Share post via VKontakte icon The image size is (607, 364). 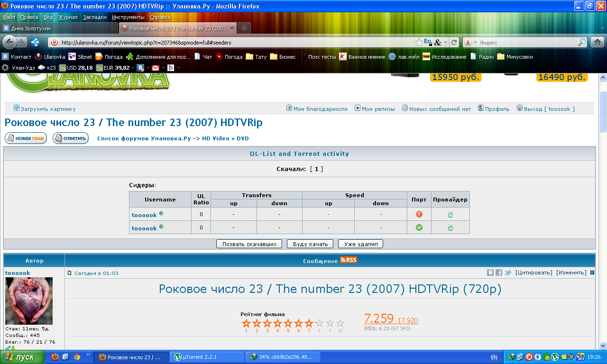pyautogui.click(x=490, y=273)
